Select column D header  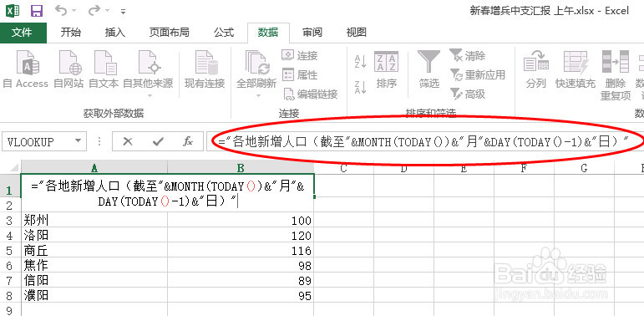pos(403,167)
